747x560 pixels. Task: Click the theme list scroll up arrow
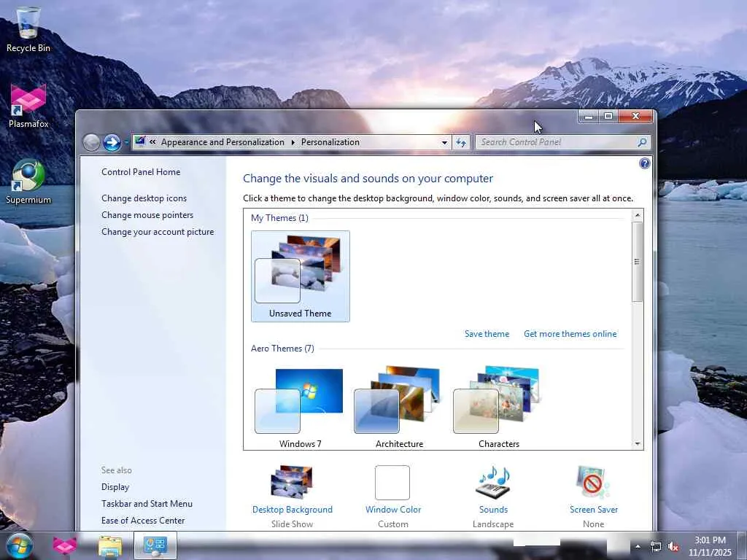click(x=638, y=215)
